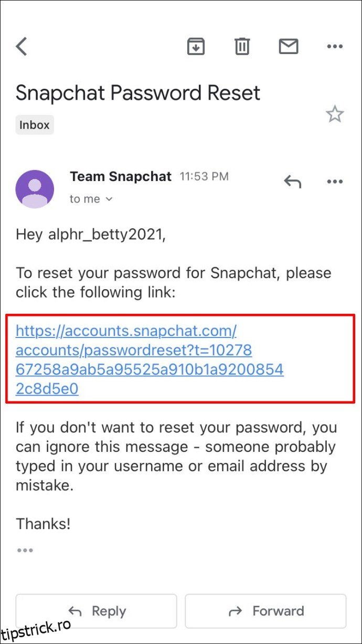Archive this email with the archive icon

point(196,47)
